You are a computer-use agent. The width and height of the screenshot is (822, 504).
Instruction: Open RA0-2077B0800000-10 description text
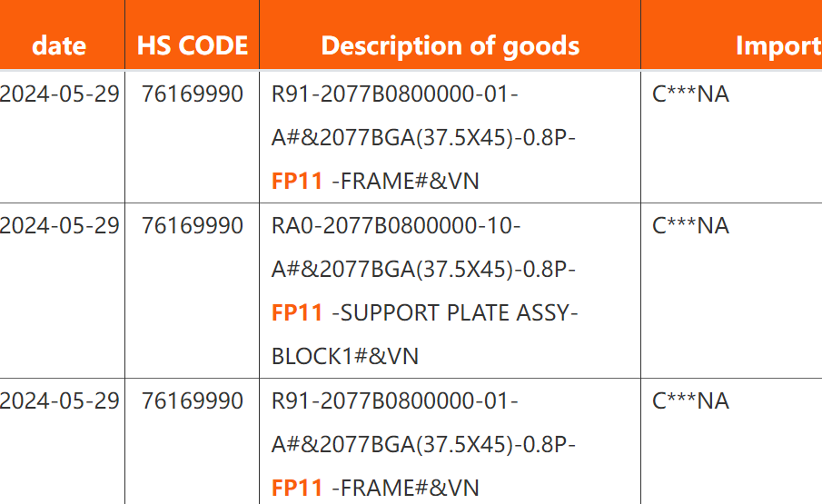396,226
